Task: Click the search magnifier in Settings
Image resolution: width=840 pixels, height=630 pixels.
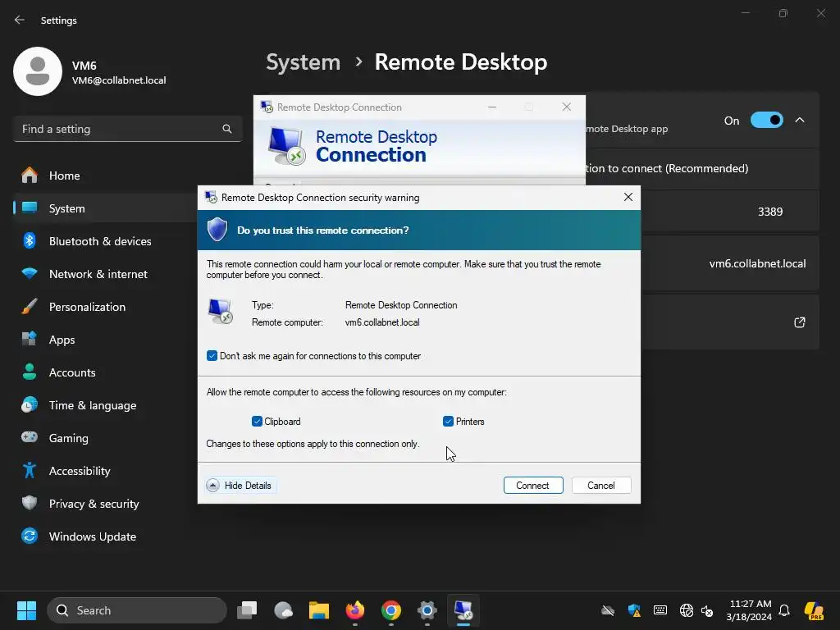Action: point(227,129)
